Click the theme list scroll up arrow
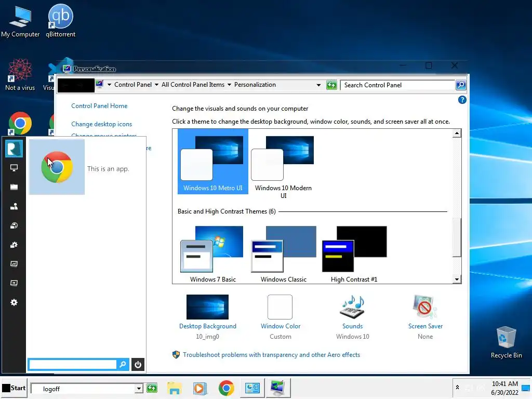The width and height of the screenshot is (532, 399). point(457,134)
